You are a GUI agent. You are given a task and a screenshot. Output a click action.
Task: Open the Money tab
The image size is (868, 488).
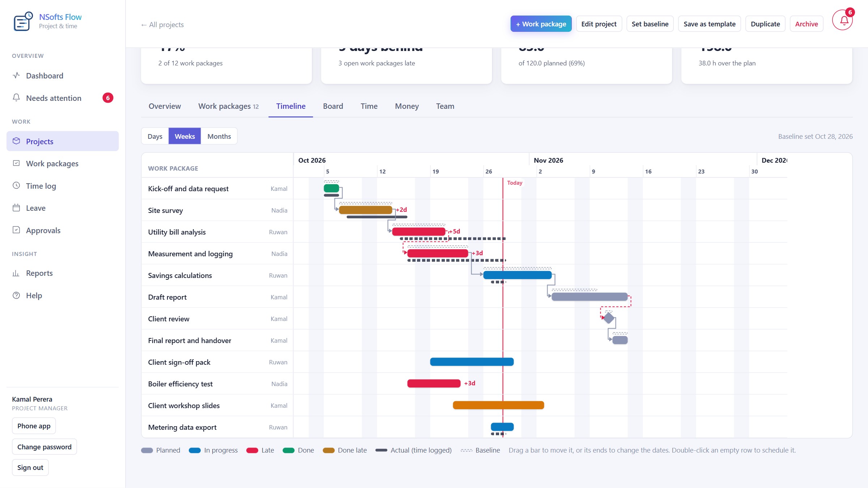point(407,106)
